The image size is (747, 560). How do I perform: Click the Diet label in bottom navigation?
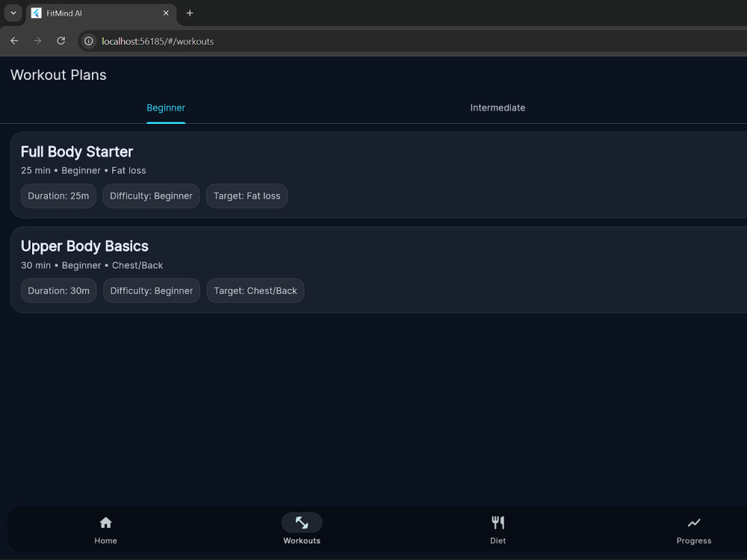[x=498, y=541]
